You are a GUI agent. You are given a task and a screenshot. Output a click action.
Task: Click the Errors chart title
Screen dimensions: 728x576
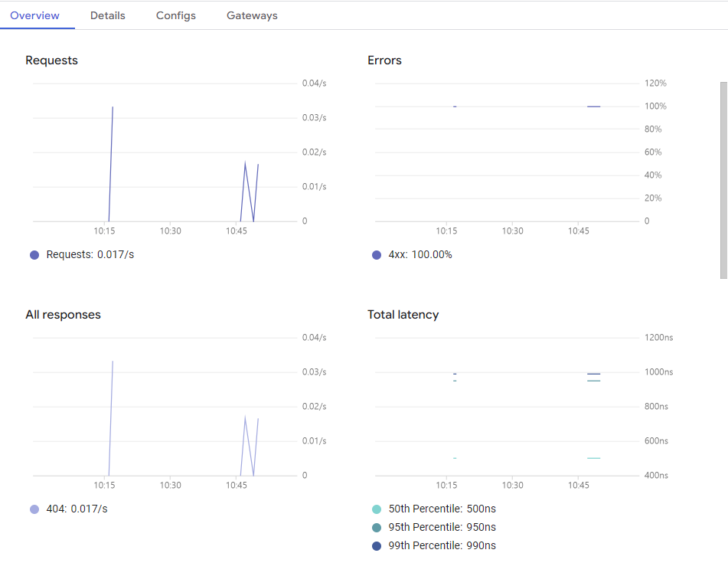384,61
